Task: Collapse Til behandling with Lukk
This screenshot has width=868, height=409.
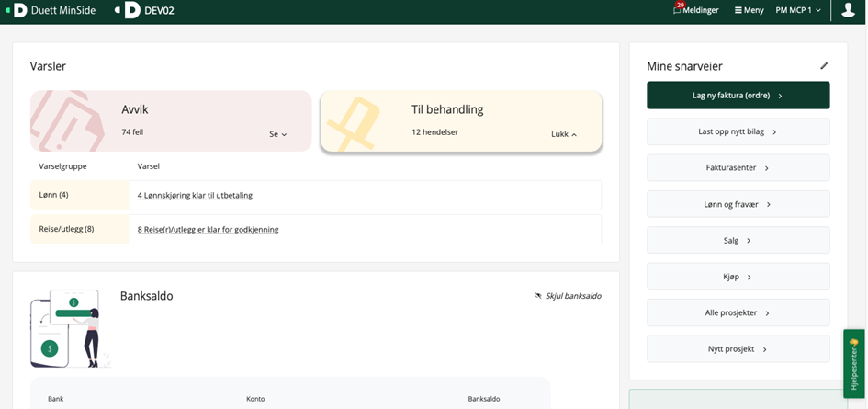Action: 564,134
